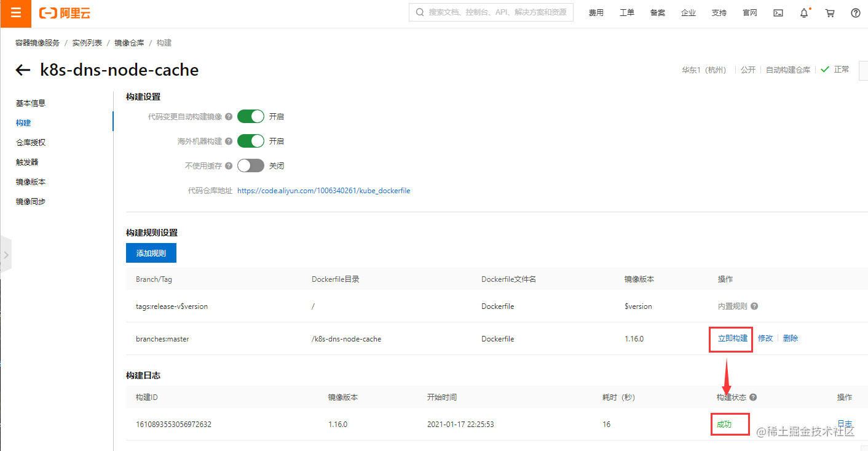Open the Cloud Shell terminal icon
Viewport: 868px width, 451px height.
[778, 13]
